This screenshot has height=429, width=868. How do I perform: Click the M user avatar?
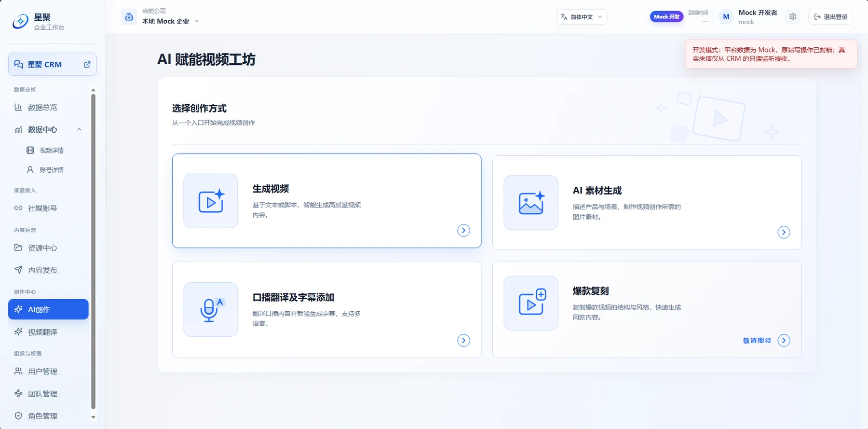point(726,17)
